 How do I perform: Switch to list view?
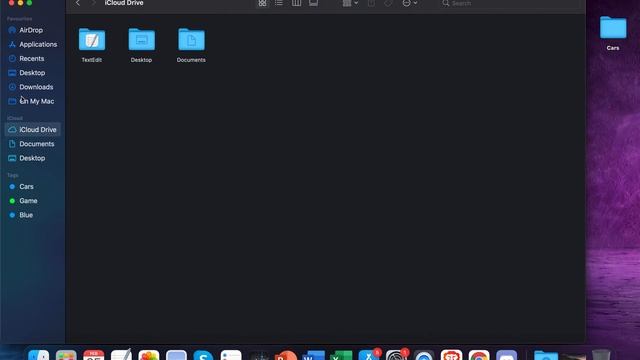coord(279,3)
